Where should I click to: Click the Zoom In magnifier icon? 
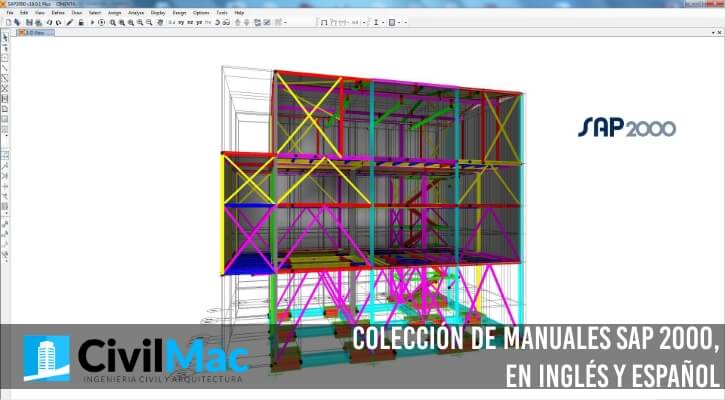[x=112, y=22]
